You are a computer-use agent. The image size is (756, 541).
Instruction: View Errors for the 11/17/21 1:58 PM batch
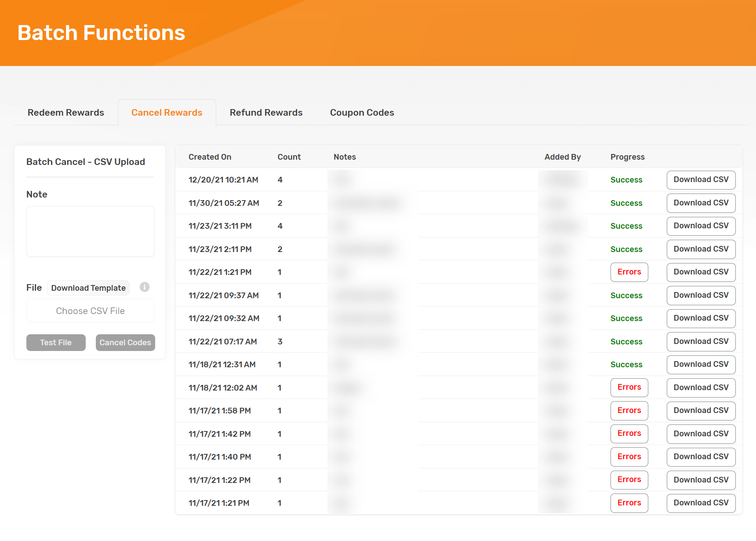pos(629,410)
